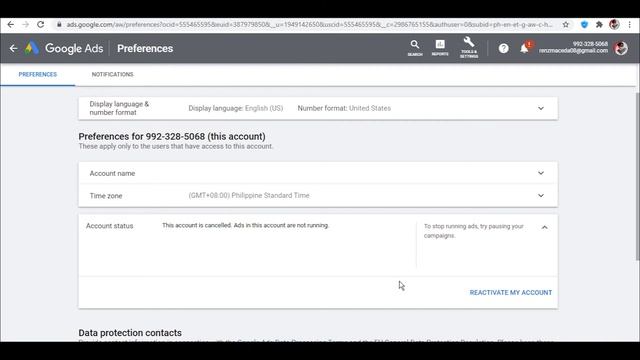640x360 pixels.
Task: Open Chrome three-dot menu
Action: click(629, 24)
